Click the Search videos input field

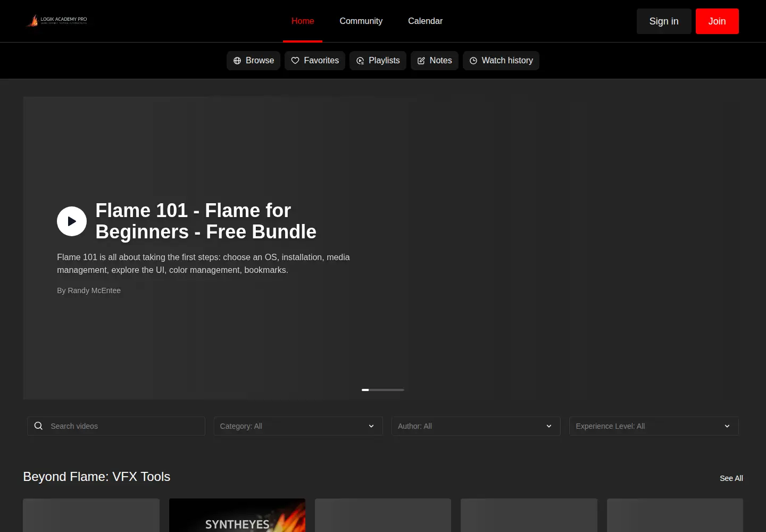pyautogui.click(x=116, y=426)
